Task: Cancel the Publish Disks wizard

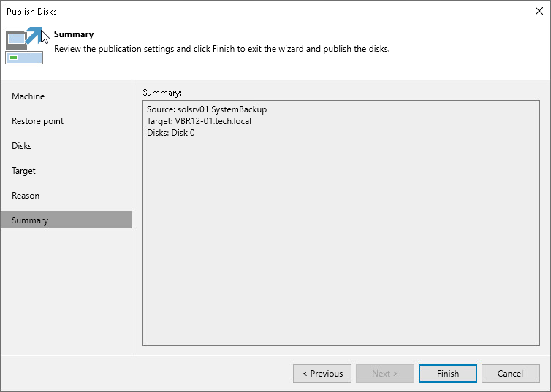Action: pos(510,374)
